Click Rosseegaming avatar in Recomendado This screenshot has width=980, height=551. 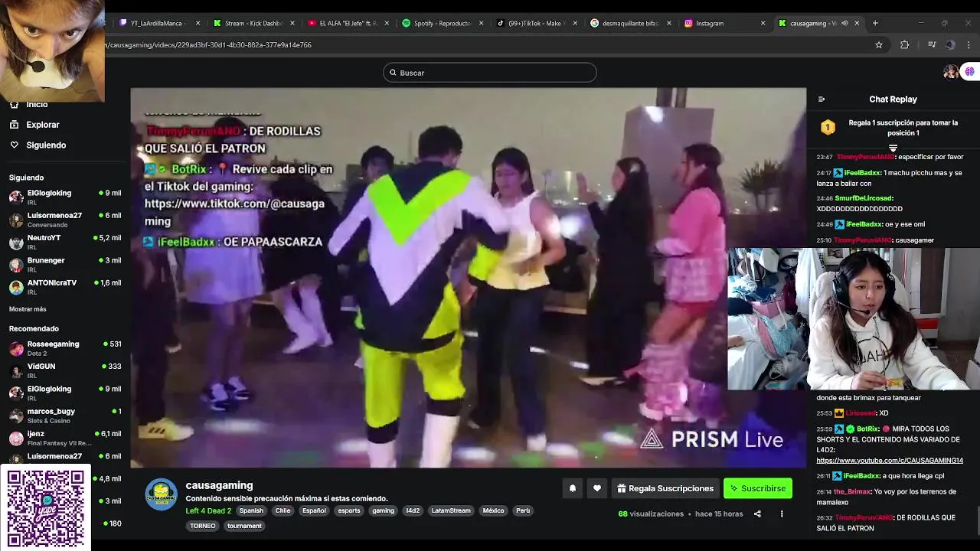point(16,348)
